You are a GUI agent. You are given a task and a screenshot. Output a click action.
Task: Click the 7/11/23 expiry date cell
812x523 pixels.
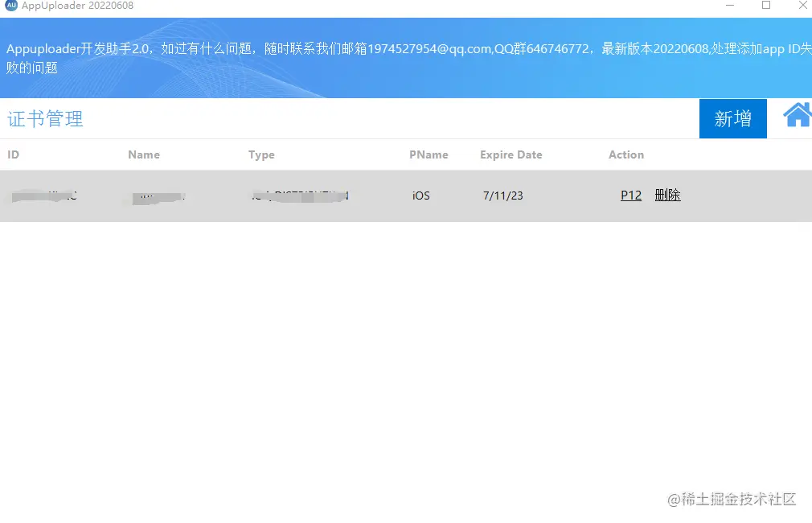point(502,196)
